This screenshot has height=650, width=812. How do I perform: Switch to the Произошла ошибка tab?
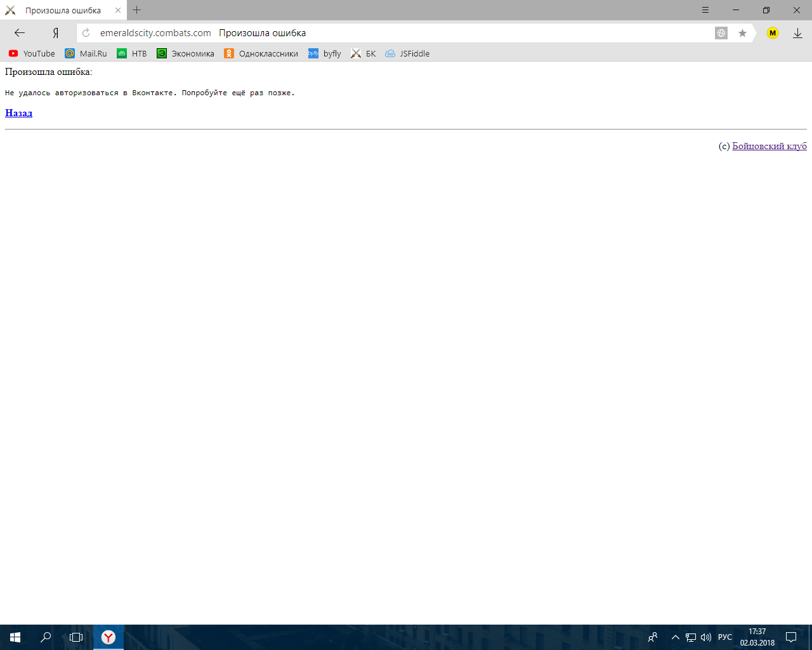(63, 10)
